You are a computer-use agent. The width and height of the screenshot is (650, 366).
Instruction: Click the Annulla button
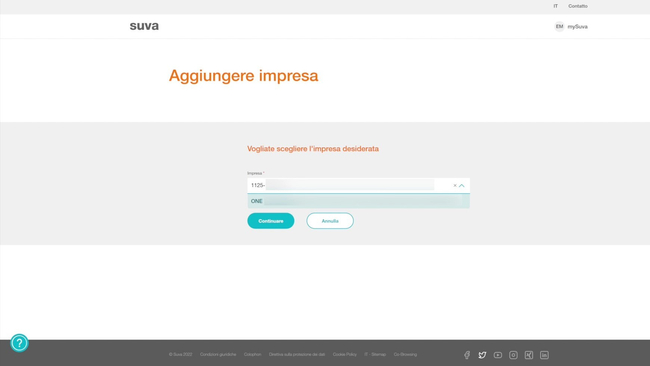point(330,221)
